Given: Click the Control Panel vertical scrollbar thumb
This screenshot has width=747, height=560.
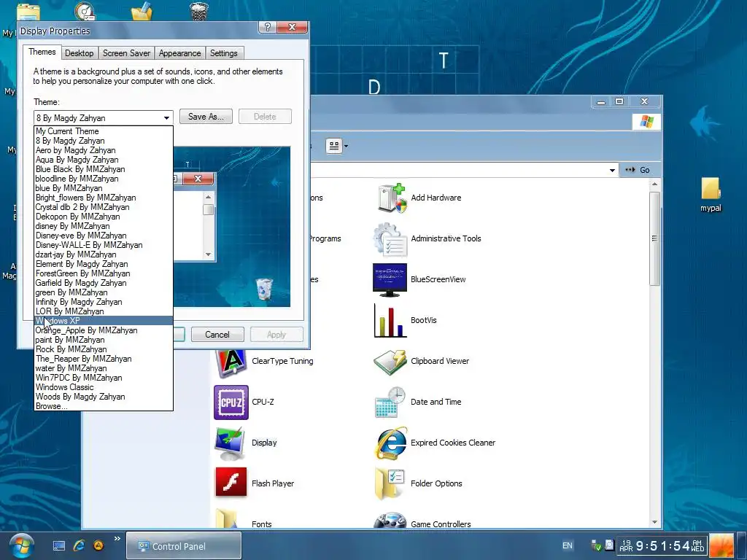Looking at the screenshot, I should pos(654,238).
